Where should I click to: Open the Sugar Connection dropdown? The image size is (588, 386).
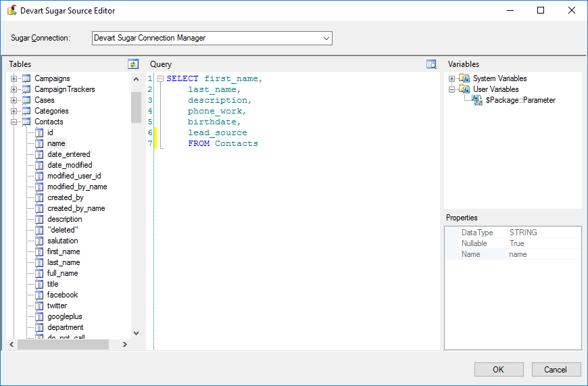(326, 38)
